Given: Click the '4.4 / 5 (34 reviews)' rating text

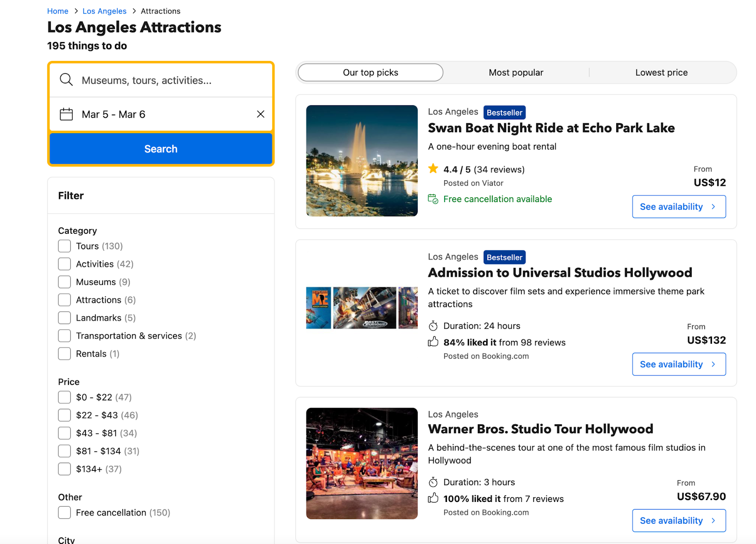Looking at the screenshot, I should pyautogui.click(x=484, y=170).
